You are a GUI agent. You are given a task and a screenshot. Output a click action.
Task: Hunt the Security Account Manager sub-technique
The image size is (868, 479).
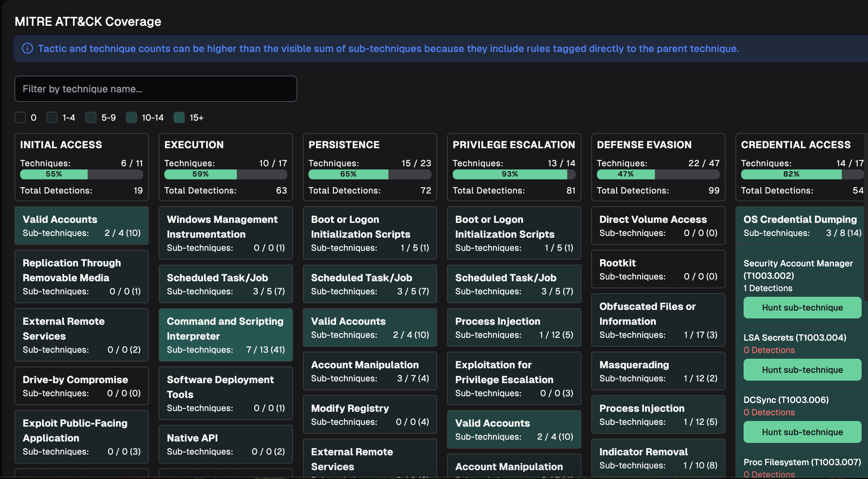click(x=802, y=308)
